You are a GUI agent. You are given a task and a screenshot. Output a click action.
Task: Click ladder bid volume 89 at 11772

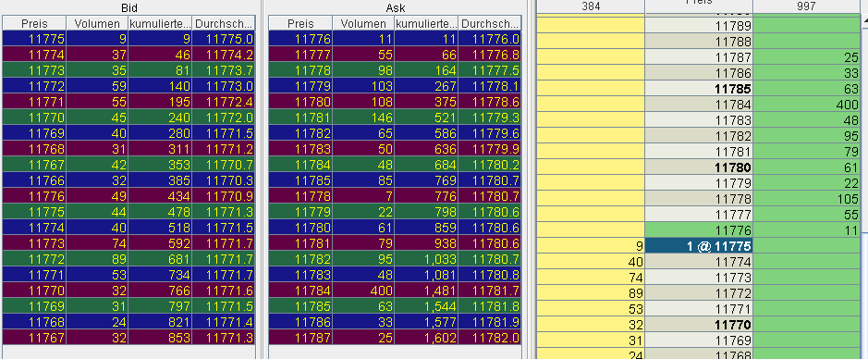pos(591,293)
